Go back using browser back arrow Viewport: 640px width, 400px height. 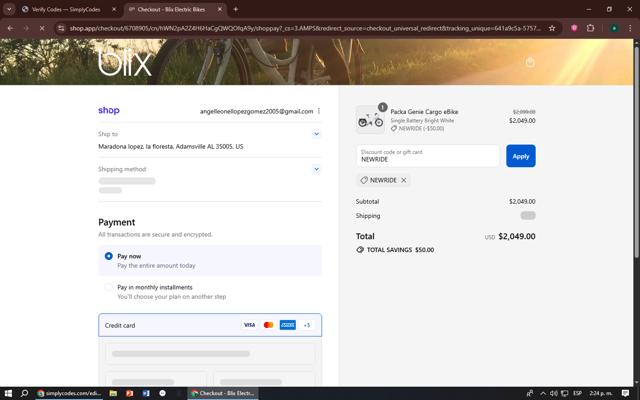pos(10,28)
